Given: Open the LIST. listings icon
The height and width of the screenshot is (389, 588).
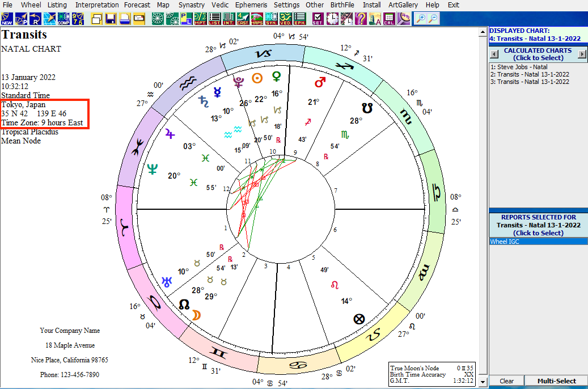Looking at the screenshot, I should (x=214, y=19).
